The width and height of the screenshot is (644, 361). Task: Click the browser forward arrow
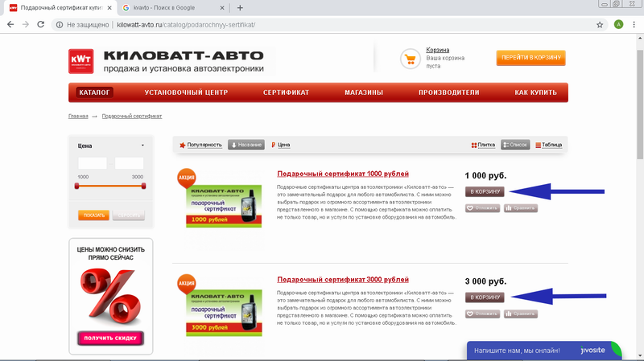tap(26, 25)
